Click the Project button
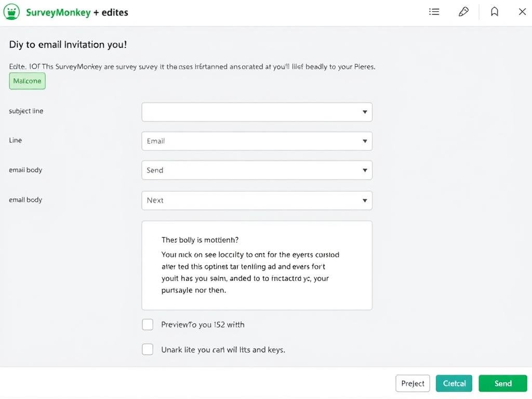Viewport: 532px width, 399px height. pos(413,383)
